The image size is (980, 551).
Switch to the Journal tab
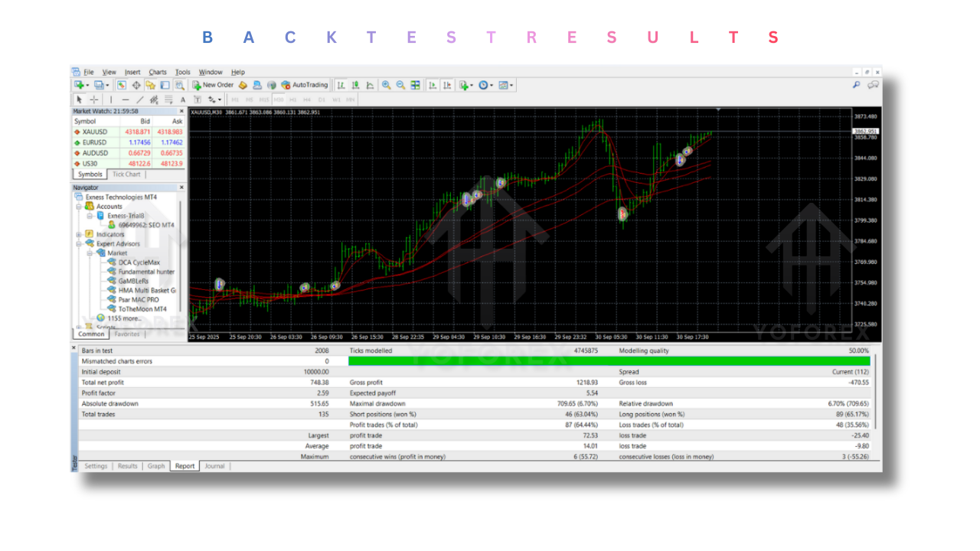(214, 465)
